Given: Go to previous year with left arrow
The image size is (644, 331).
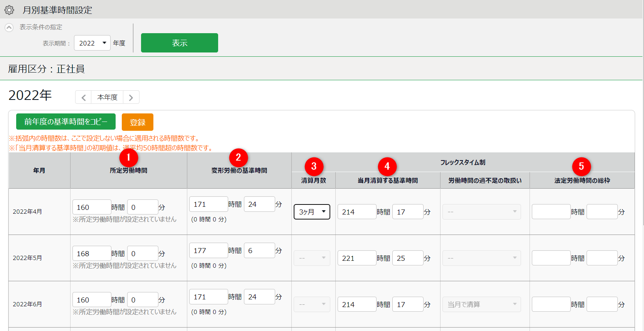Looking at the screenshot, I should tap(83, 98).
